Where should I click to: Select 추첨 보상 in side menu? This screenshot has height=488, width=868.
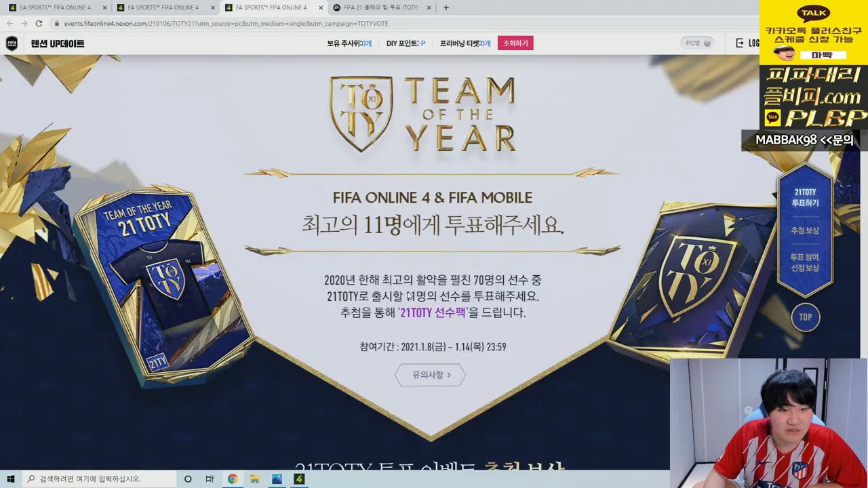point(805,230)
